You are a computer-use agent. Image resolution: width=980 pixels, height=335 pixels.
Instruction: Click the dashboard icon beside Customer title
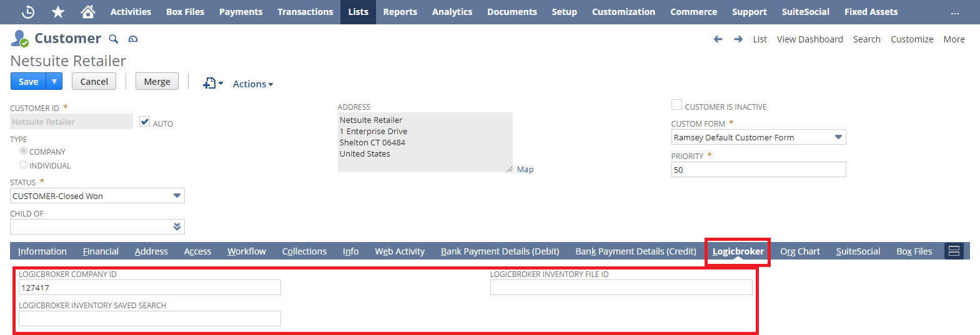point(133,39)
